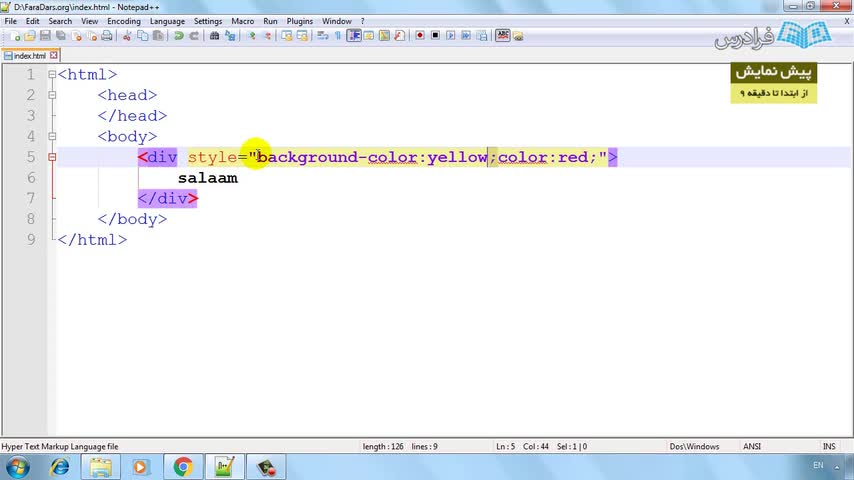854x480 pixels.
Task: Open Windows Explorer folder on the taskbar
Action: tap(100, 467)
